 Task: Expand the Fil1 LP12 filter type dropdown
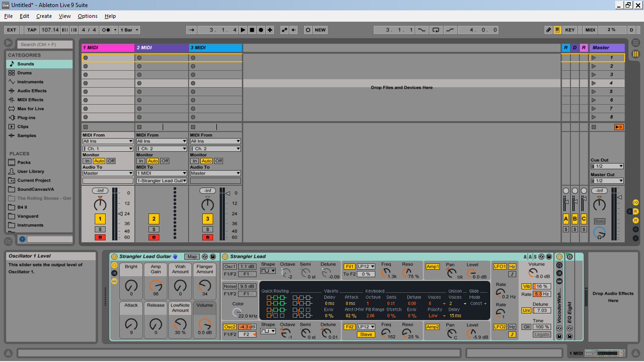(366, 266)
